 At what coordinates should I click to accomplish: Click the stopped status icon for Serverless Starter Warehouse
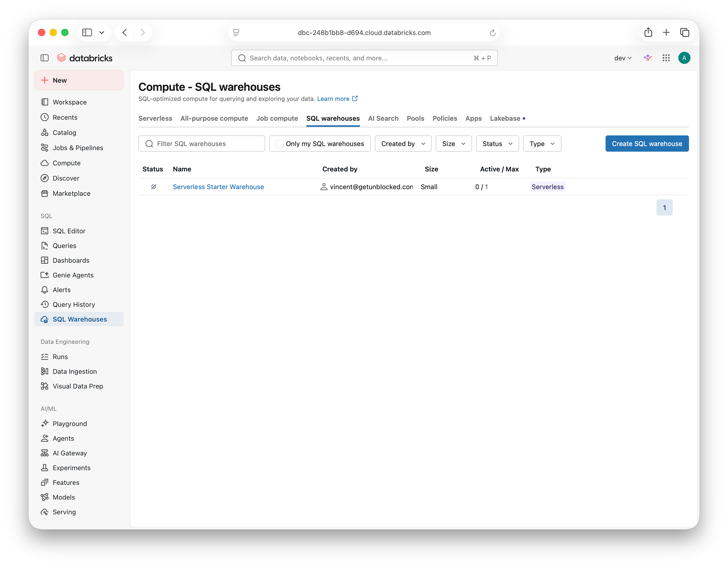tap(153, 187)
